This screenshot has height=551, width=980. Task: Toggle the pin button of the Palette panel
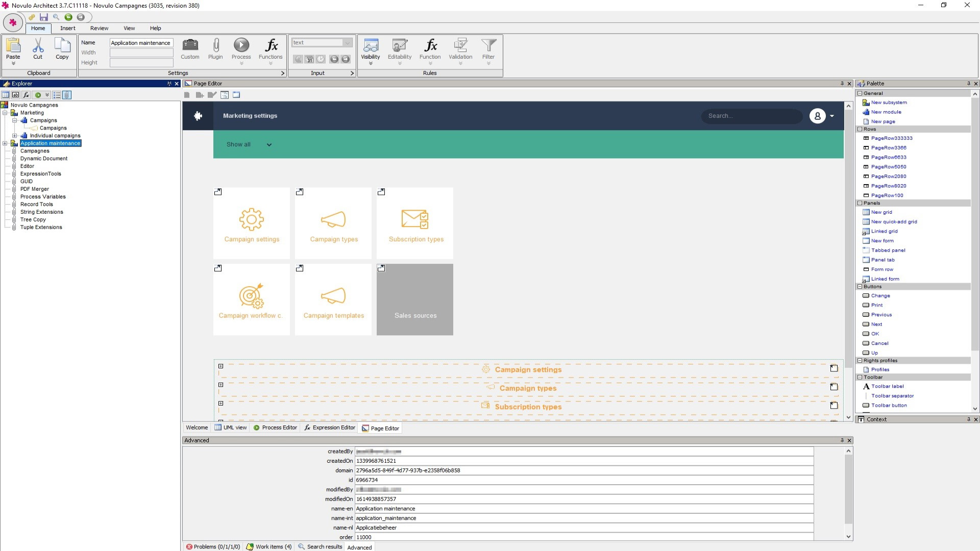968,84
